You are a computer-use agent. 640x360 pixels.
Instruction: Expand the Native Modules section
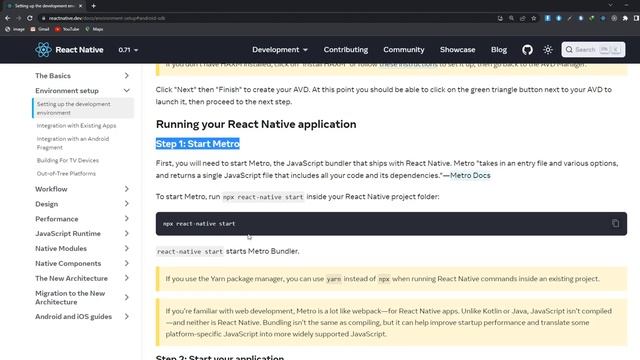(x=82, y=248)
